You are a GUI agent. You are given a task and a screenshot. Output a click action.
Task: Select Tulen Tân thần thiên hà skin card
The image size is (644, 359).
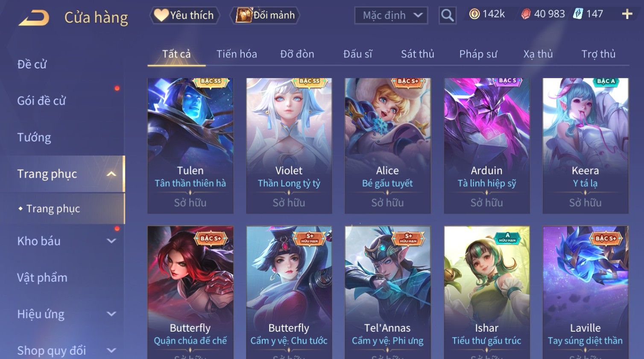click(190, 146)
